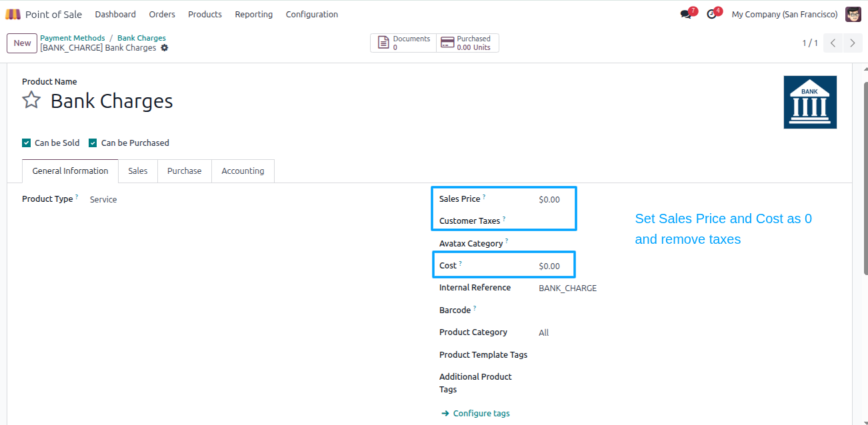The height and width of the screenshot is (425, 868).
Task: Switch to the Accounting tab
Action: tap(243, 171)
